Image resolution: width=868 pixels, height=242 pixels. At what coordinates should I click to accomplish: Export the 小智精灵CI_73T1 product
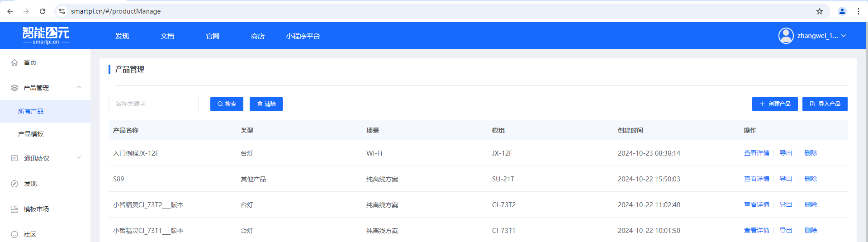coord(786,230)
